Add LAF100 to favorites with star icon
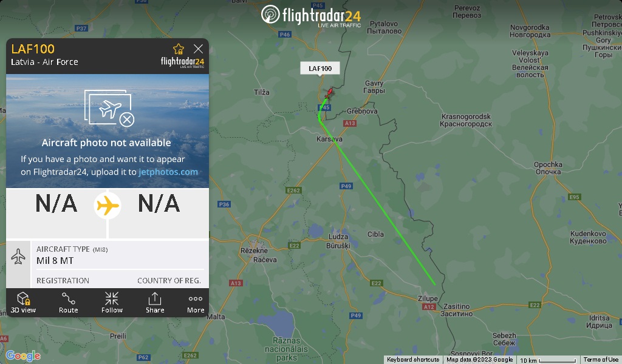 179,49
